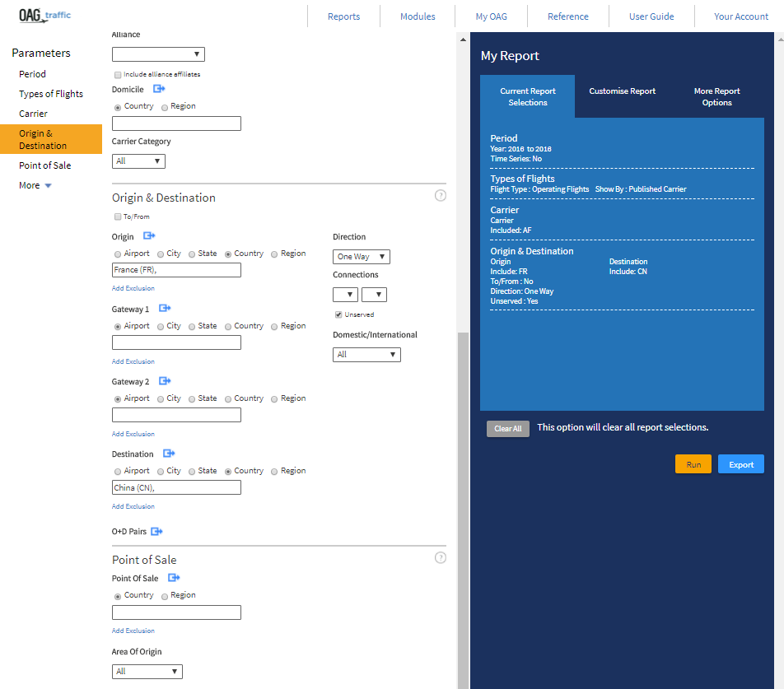Image resolution: width=784 pixels, height=689 pixels.
Task: Click the parameters pane scrollbar thumb
Action: pos(463,510)
